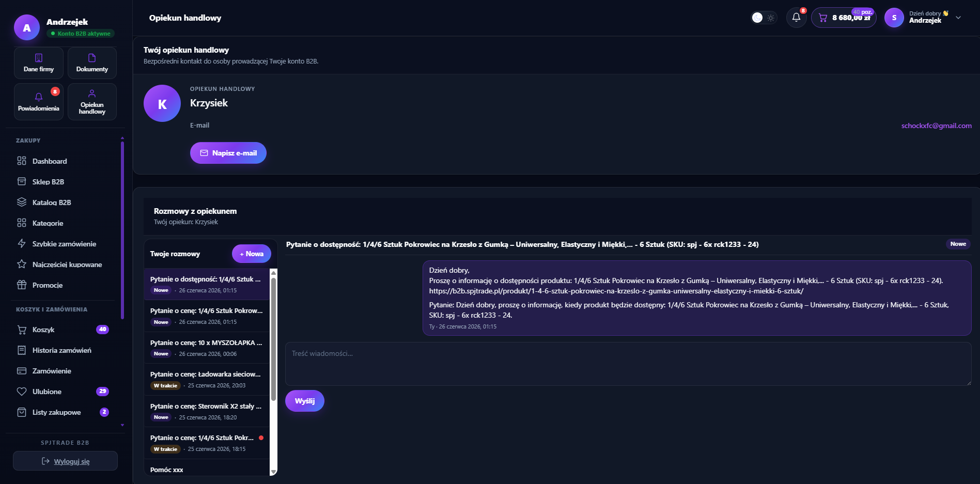Open Powiadomienia tile with bell icon
The width and height of the screenshot is (980, 484).
pos(39,102)
